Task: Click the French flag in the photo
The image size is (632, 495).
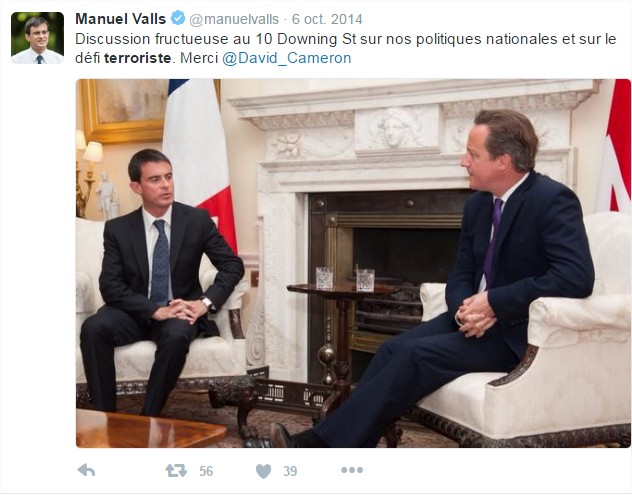Action: pos(200,161)
